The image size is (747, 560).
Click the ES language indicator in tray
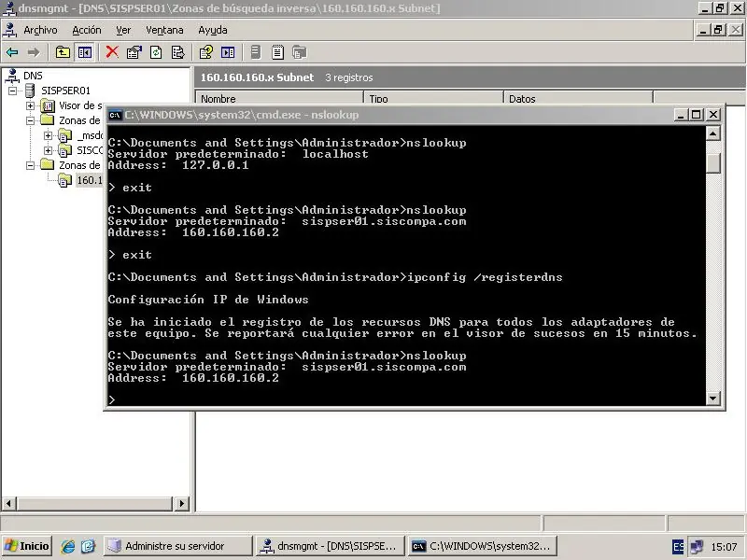coord(678,547)
